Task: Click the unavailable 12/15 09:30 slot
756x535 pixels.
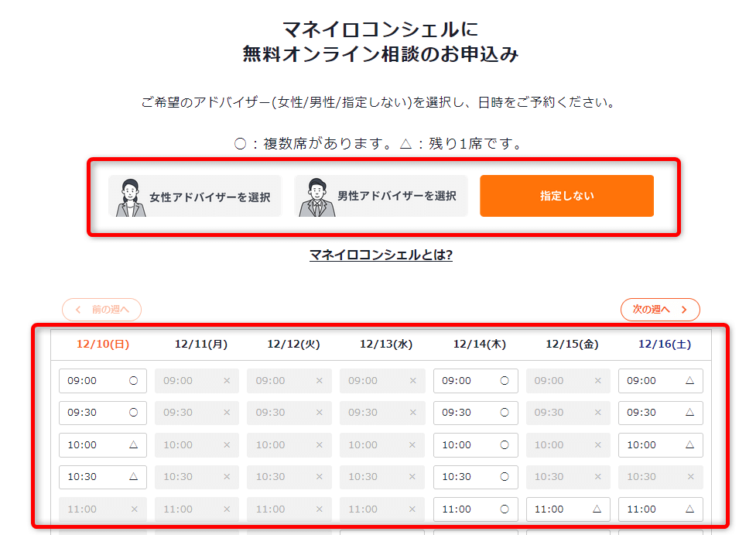Action: point(568,413)
